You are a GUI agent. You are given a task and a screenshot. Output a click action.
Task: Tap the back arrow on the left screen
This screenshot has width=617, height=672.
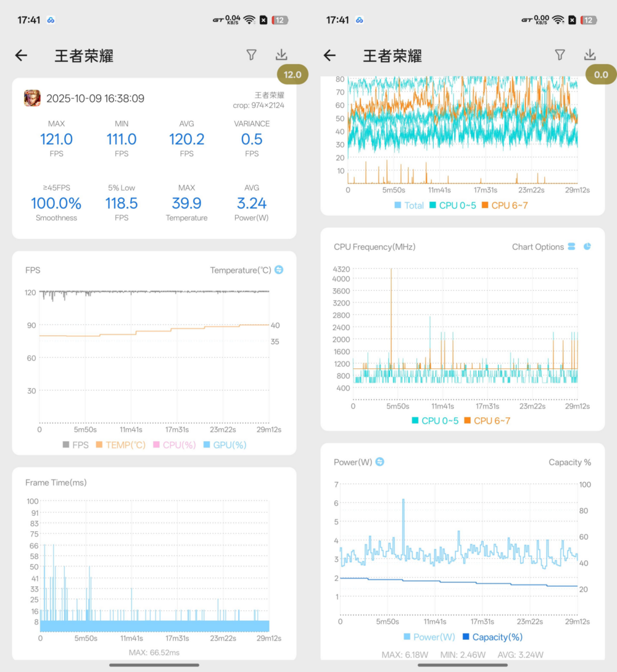point(22,56)
